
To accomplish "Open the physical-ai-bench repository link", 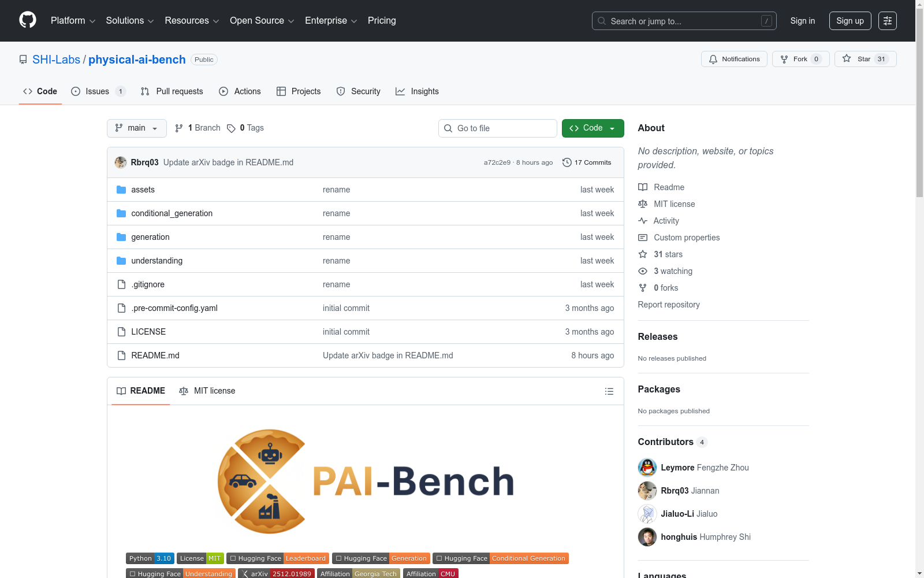I will point(137,60).
